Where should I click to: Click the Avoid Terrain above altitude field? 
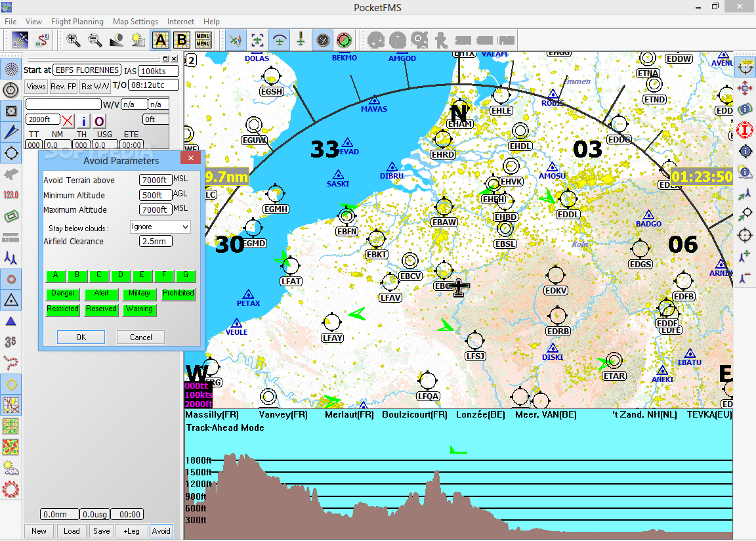(x=156, y=180)
